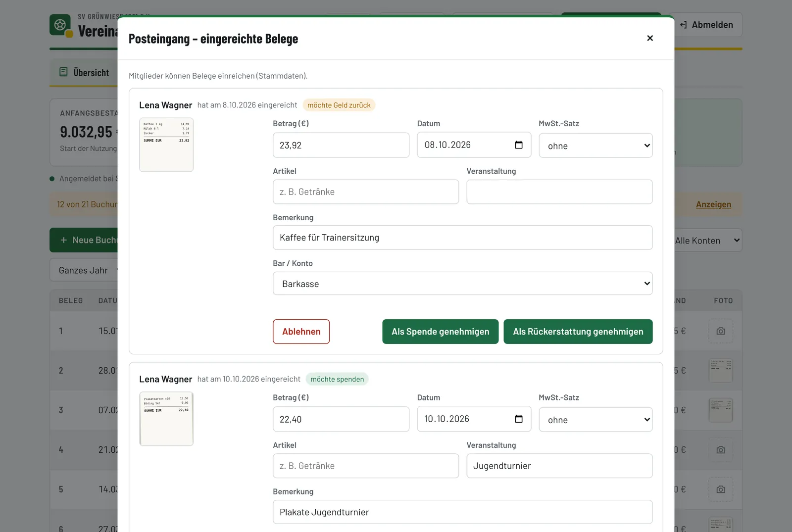Open receipt photo thumbnail in table row 3
Image resolution: width=792 pixels, height=532 pixels.
point(721,410)
